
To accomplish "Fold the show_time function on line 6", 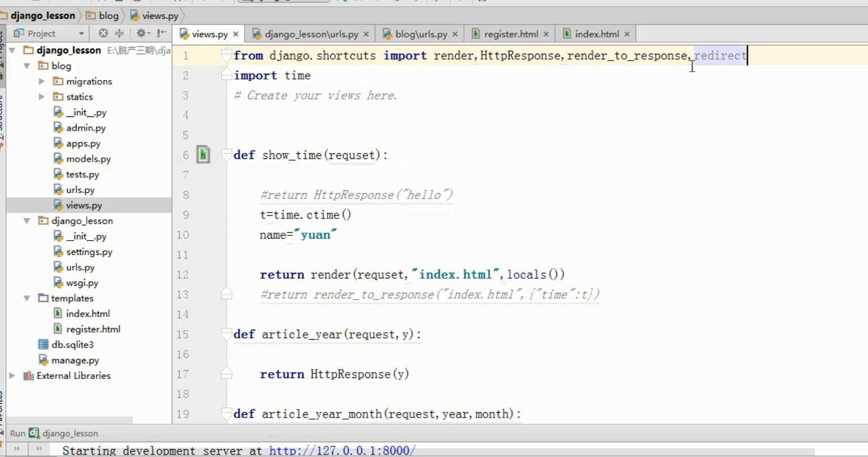I will pyautogui.click(x=227, y=155).
